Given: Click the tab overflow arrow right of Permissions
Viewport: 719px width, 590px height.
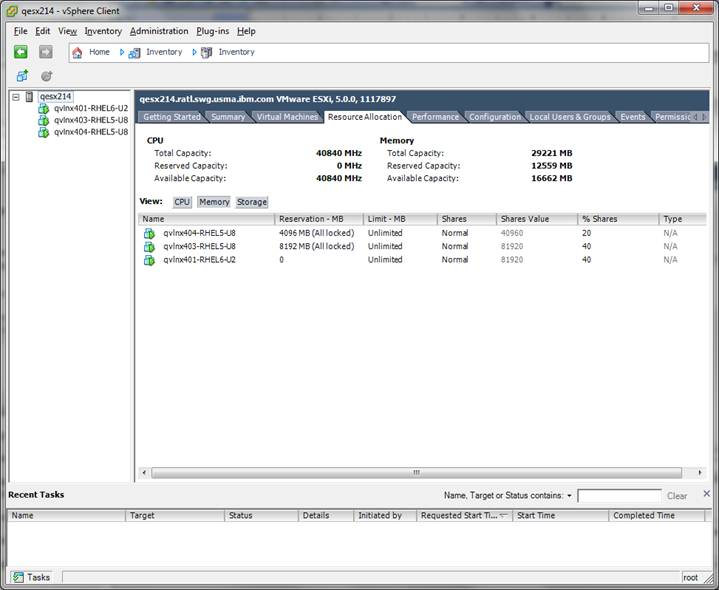Looking at the screenshot, I should click(704, 117).
